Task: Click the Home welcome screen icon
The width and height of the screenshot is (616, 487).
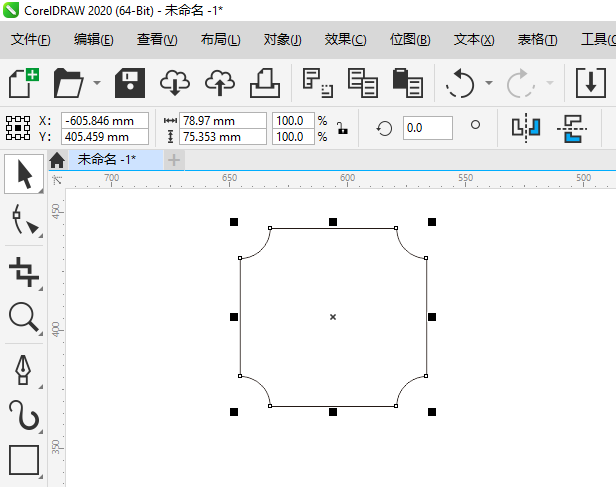Action: (x=57, y=160)
